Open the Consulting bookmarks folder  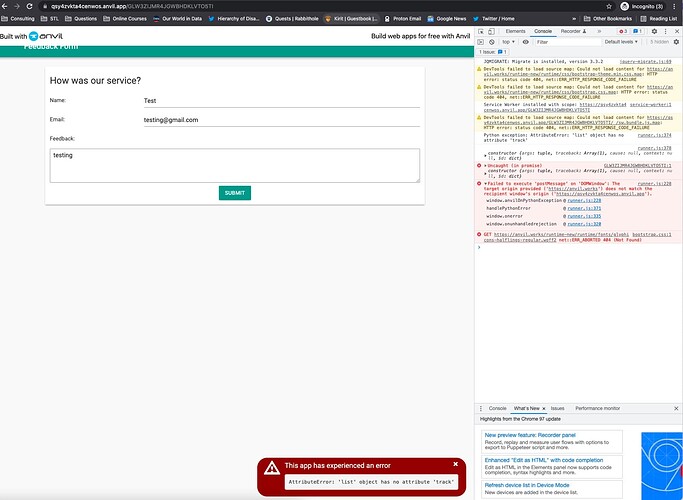tap(18, 19)
